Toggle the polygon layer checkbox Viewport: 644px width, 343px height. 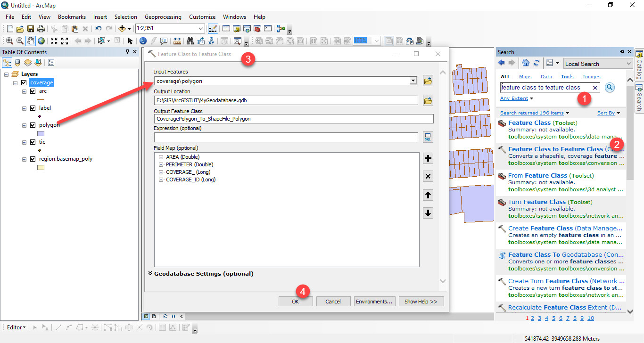click(33, 125)
